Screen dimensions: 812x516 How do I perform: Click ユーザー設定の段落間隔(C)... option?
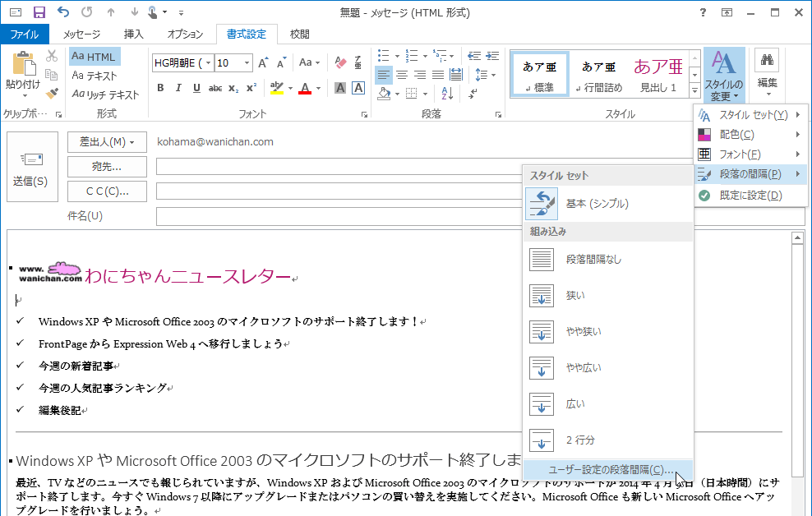[608, 470]
